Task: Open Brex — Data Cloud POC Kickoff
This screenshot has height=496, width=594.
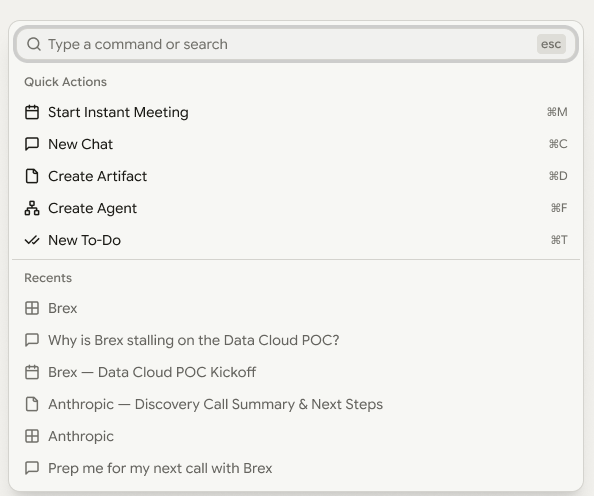Action: [x=296, y=372]
